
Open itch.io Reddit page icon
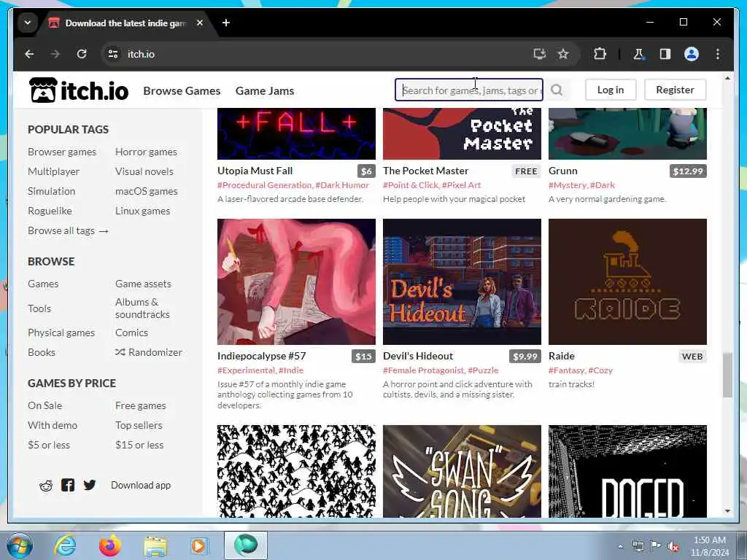coord(46,485)
